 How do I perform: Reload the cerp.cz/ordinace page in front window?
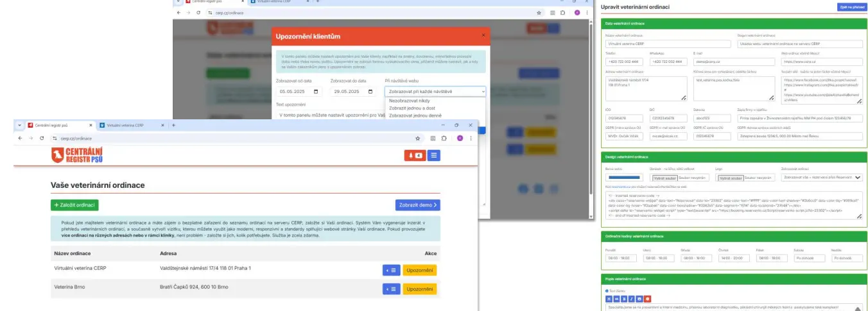(41, 138)
